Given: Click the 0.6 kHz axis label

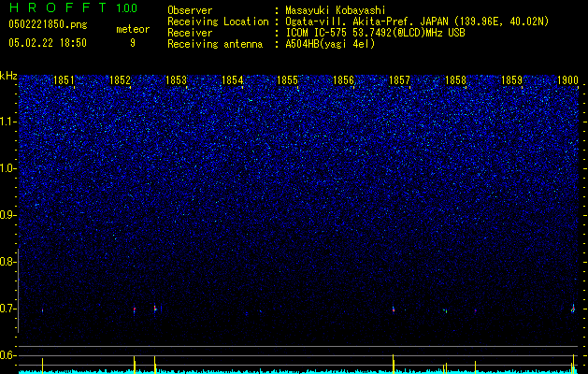Looking at the screenshot, I should [7, 355].
